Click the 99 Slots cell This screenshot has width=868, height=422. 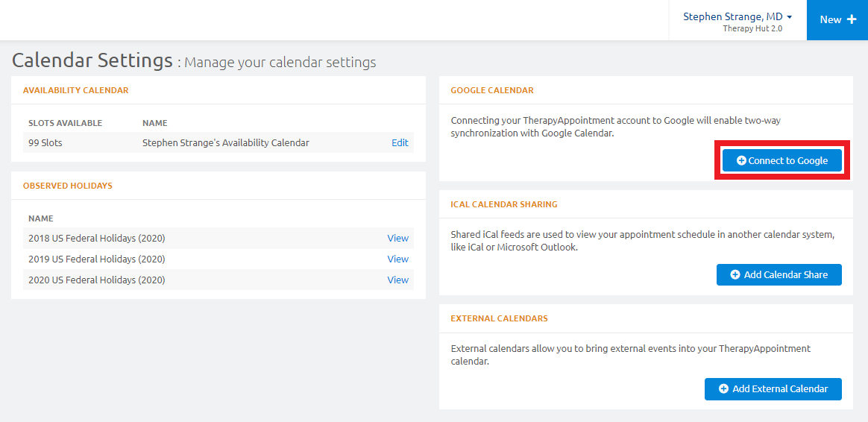(x=45, y=142)
